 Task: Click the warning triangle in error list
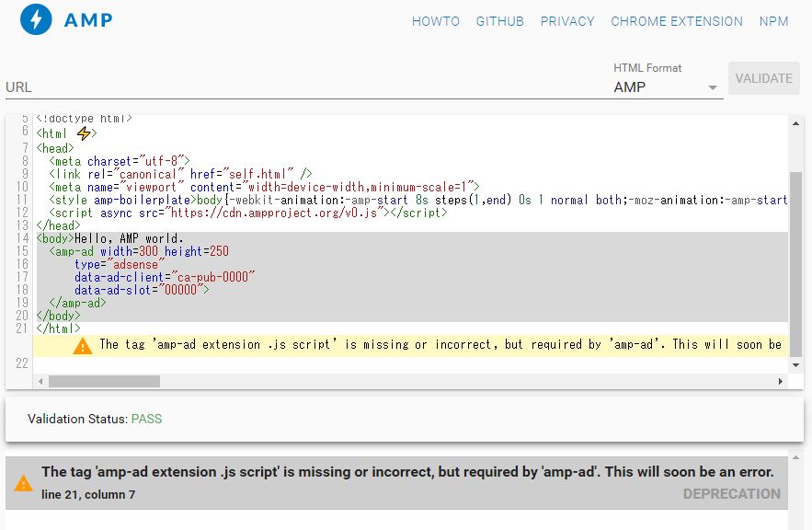point(23,483)
